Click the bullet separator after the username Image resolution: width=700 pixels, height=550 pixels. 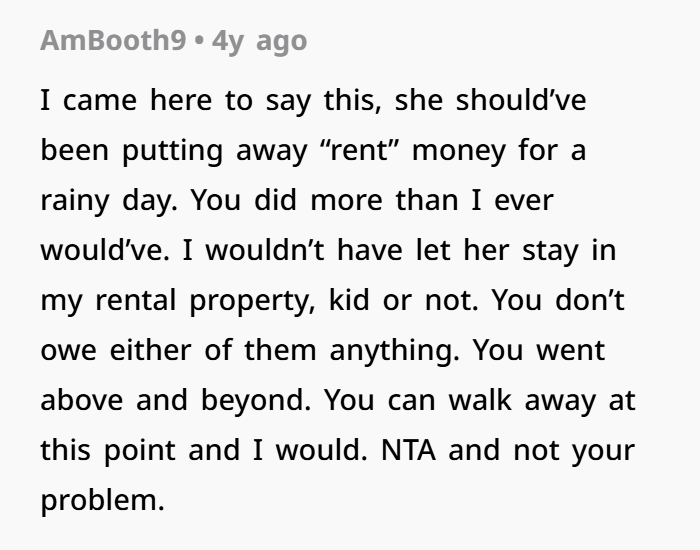point(199,41)
